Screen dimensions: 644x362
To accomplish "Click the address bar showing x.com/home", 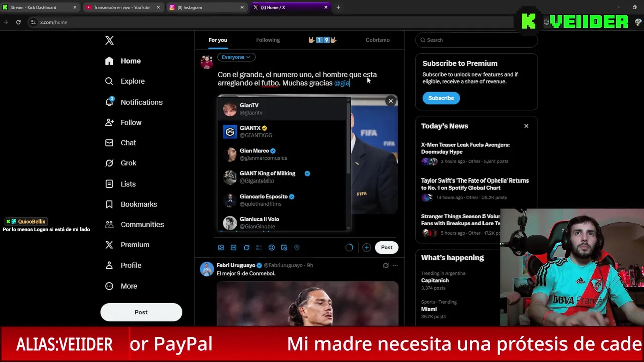I will 272,22.
